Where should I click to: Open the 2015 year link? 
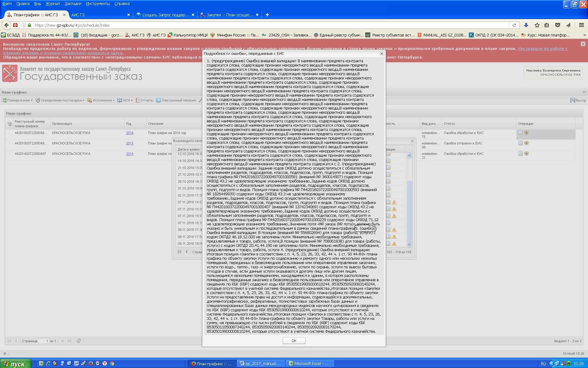tap(130, 143)
